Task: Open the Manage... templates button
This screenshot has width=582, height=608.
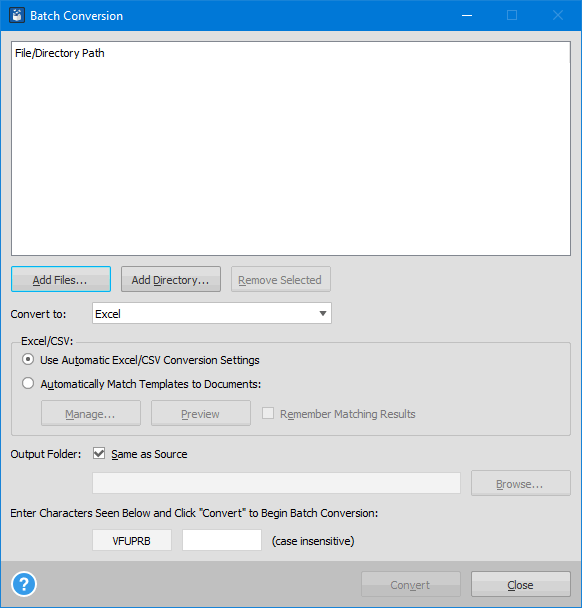Action: point(91,413)
